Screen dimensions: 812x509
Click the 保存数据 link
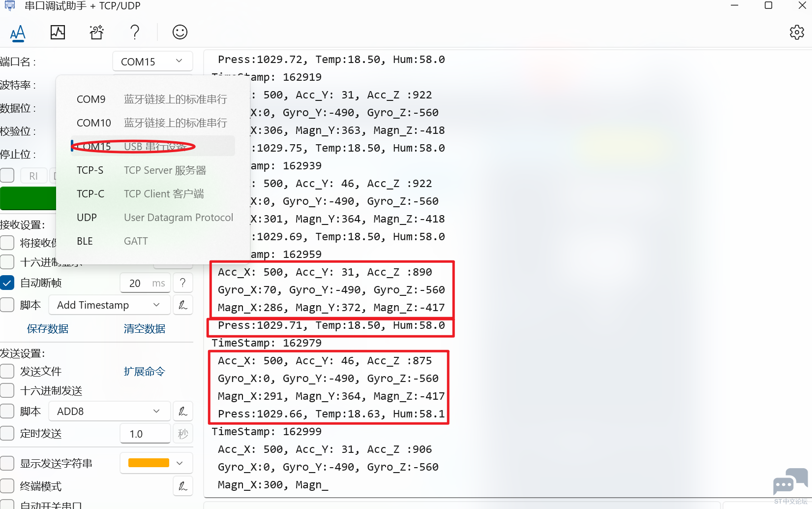pyautogui.click(x=48, y=329)
